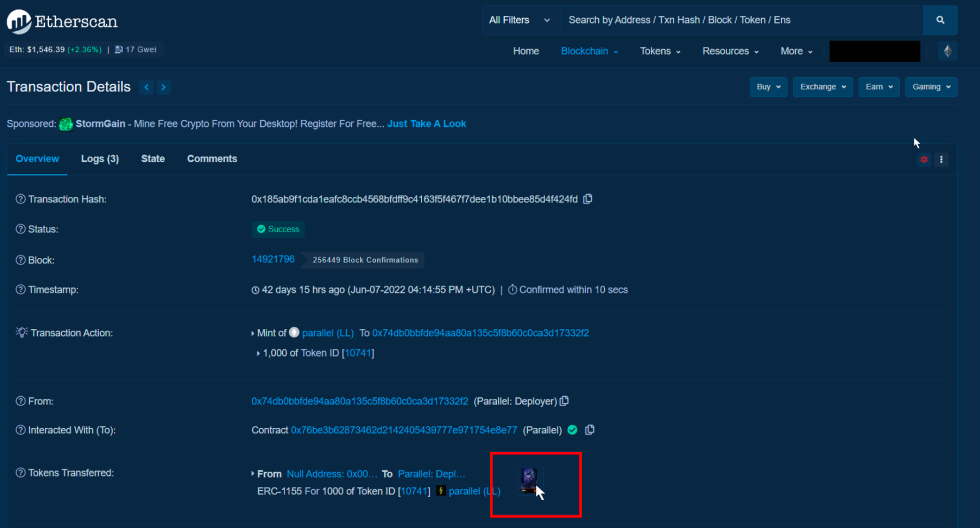Open the three-dot more options menu
This screenshot has height=528, width=980.
[x=941, y=160]
